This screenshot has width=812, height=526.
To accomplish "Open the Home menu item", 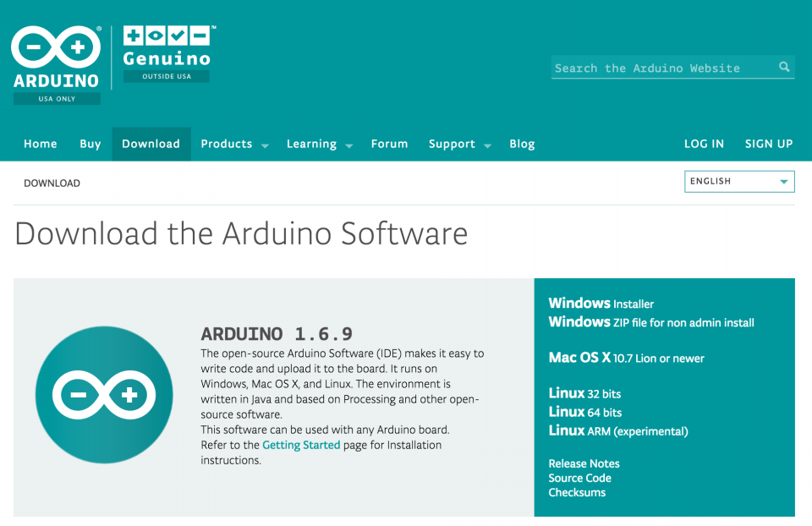I will coord(41,144).
